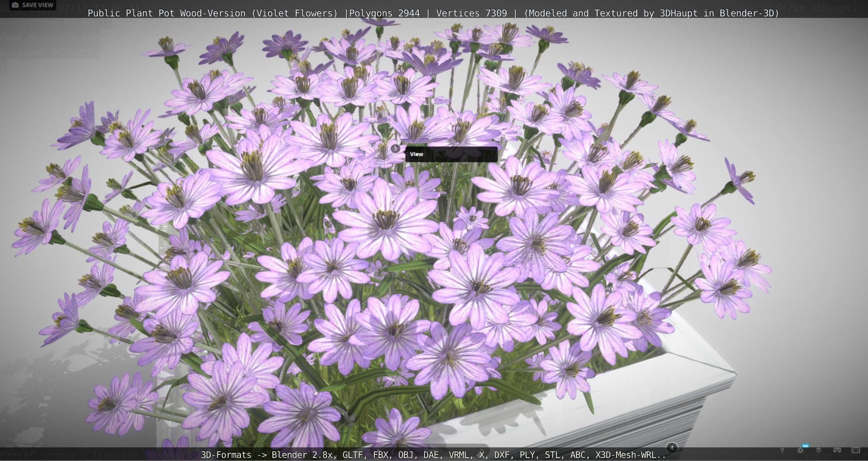Click the '3D-Formats' footer text
This screenshot has height=461, width=868.
click(x=226, y=455)
